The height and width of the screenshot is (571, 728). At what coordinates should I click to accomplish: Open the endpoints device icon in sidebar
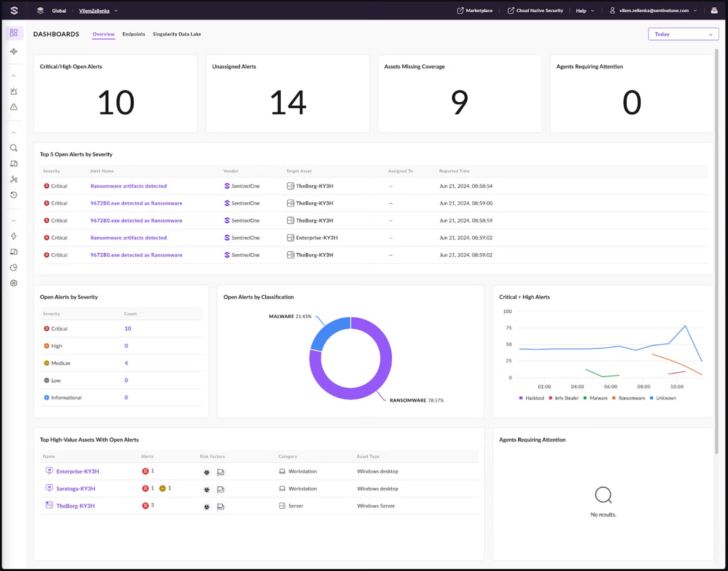(14, 163)
